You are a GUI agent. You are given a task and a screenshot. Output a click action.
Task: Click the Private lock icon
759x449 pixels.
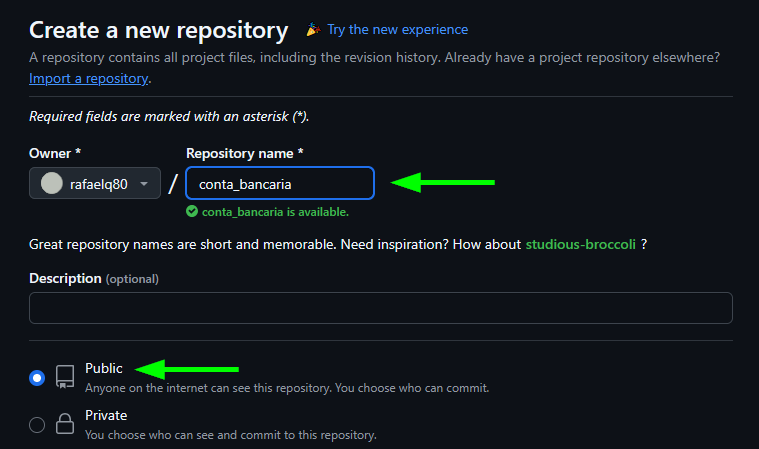65,423
